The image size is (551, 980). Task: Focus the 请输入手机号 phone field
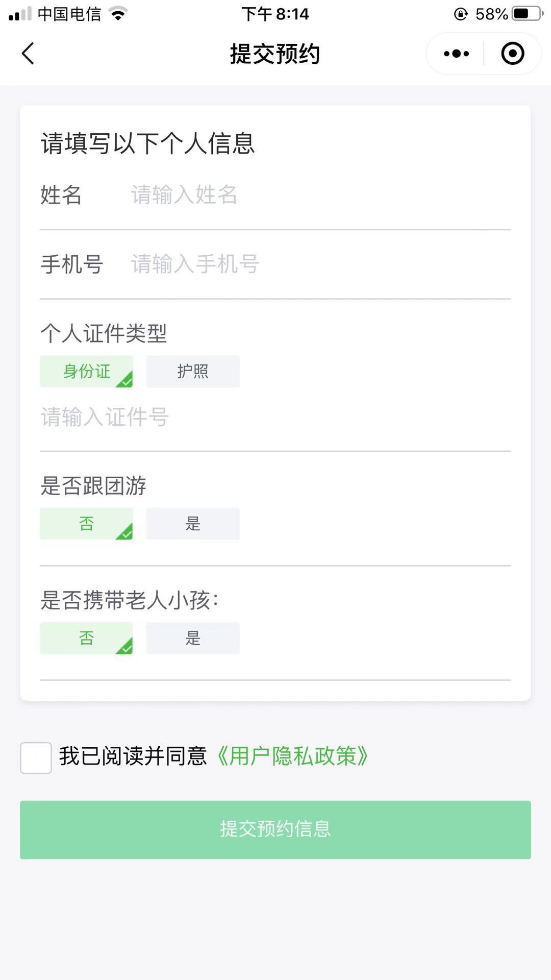click(x=320, y=264)
